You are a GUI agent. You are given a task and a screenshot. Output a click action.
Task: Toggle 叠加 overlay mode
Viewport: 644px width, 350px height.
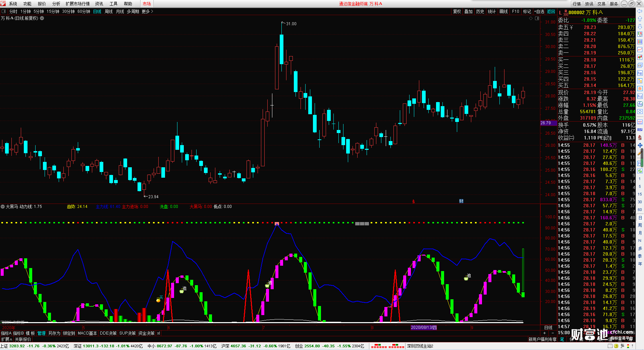click(468, 11)
